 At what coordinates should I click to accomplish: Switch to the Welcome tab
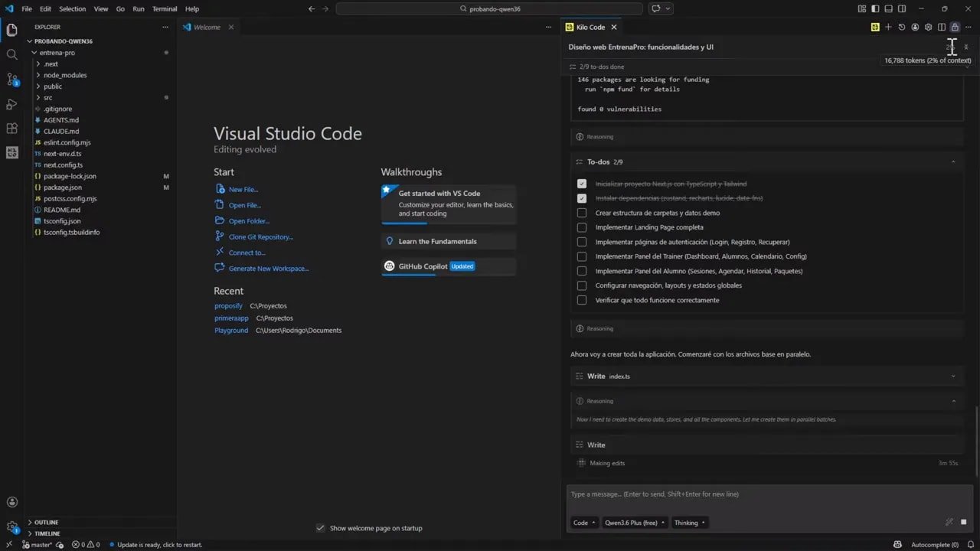(x=207, y=27)
